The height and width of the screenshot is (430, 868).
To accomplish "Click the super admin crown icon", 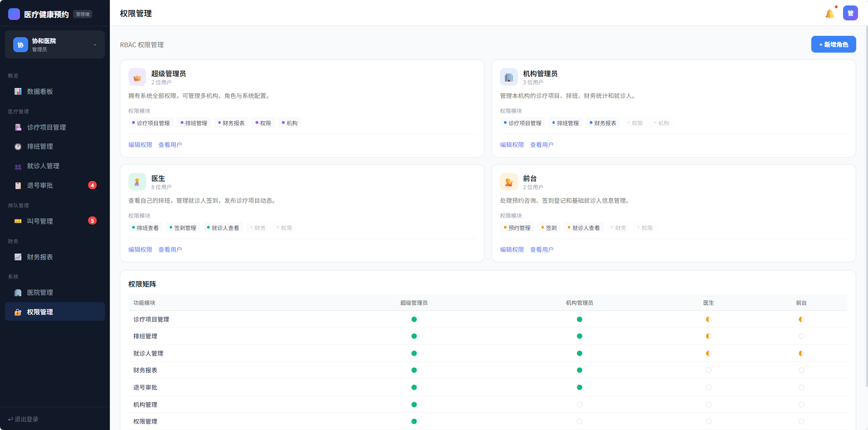I will point(137,78).
